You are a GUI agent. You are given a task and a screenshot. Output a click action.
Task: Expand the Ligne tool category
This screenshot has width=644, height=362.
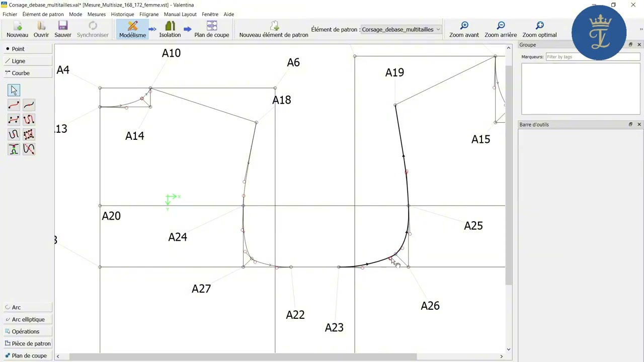tap(28, 61)
